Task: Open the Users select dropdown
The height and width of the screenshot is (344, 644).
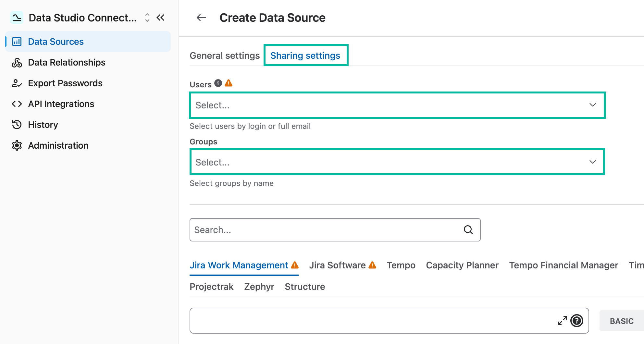Action: (x=397, y=105)
